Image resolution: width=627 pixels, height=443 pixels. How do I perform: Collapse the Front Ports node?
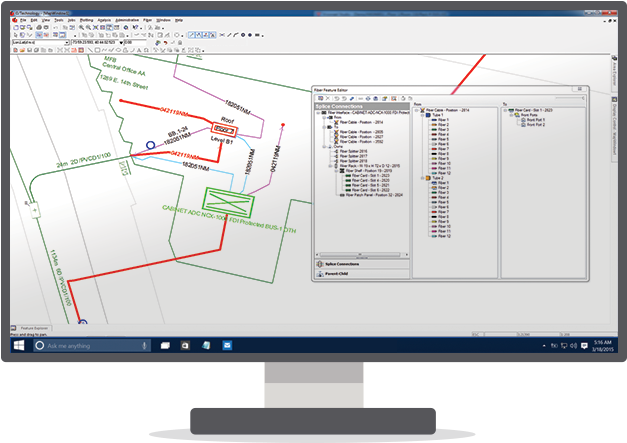pyautogui.click(x=513, y=115)
